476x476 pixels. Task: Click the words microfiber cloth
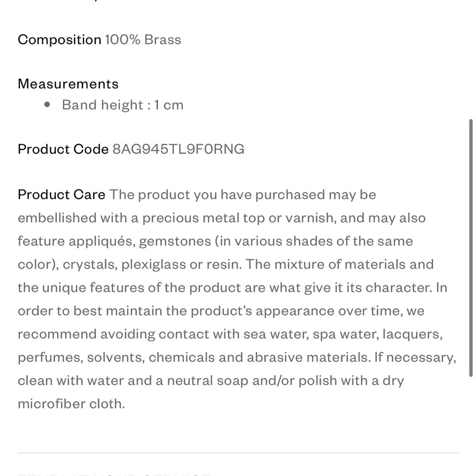[71, 404]
